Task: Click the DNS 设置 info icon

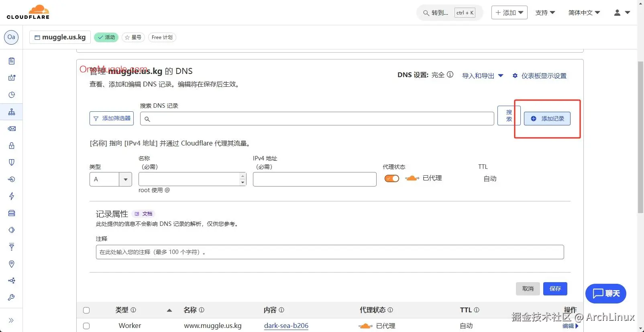Action: [450, 74]
